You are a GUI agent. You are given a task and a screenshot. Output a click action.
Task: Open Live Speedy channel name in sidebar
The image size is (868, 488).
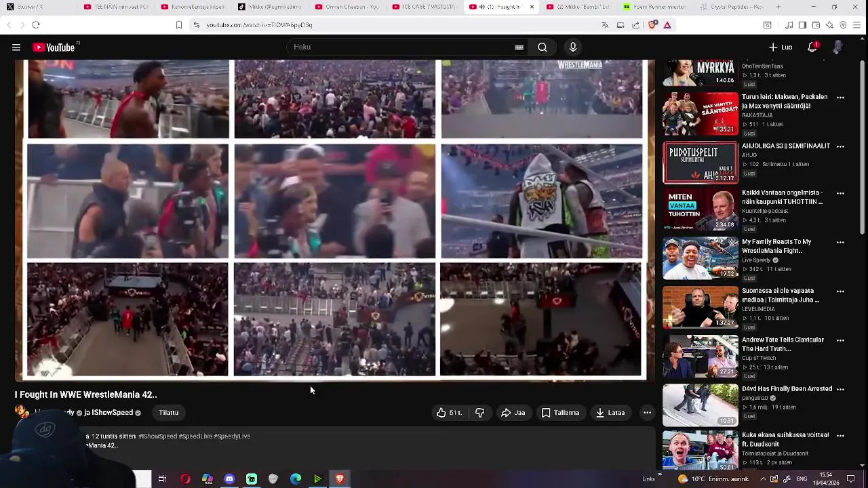click(x=757, y=260)
